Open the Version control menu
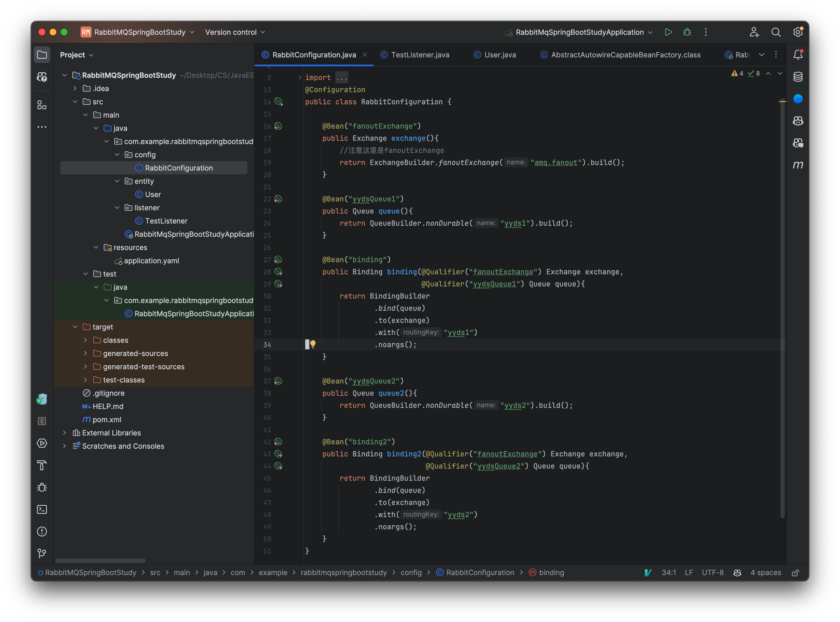840x622 pixels. (235, 32)
